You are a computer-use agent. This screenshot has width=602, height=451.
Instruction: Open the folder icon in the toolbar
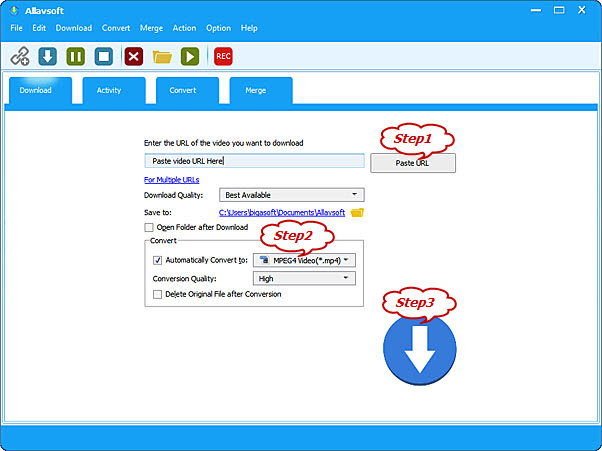(162, 57)
